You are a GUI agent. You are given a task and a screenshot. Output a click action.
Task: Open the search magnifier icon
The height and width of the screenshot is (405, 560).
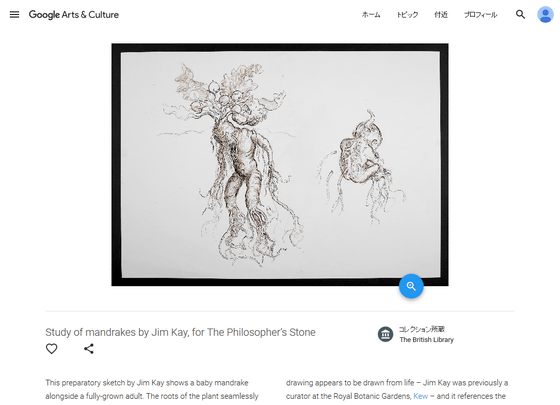point(520,15)
